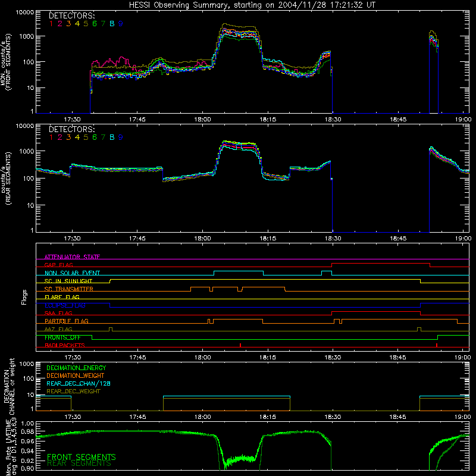
Task: Click the DECIMATION_WEIGHT legend entry
Action: [x=76, y=375]
